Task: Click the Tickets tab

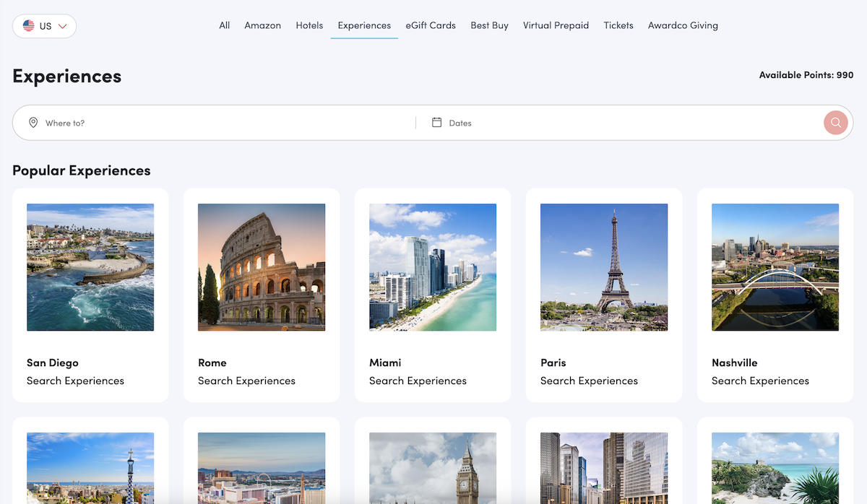Action: point(618,25)
